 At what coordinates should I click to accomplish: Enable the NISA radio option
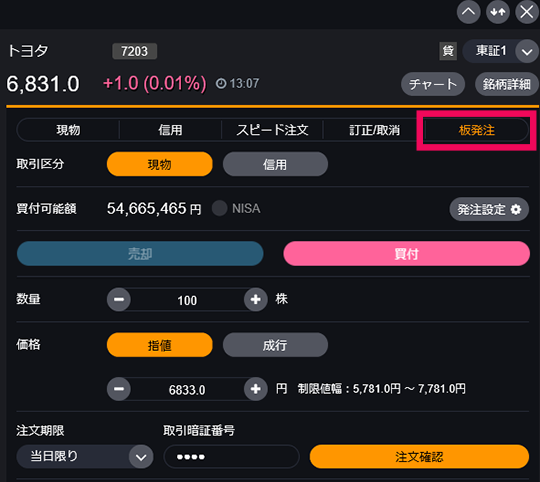click(219, 208)
